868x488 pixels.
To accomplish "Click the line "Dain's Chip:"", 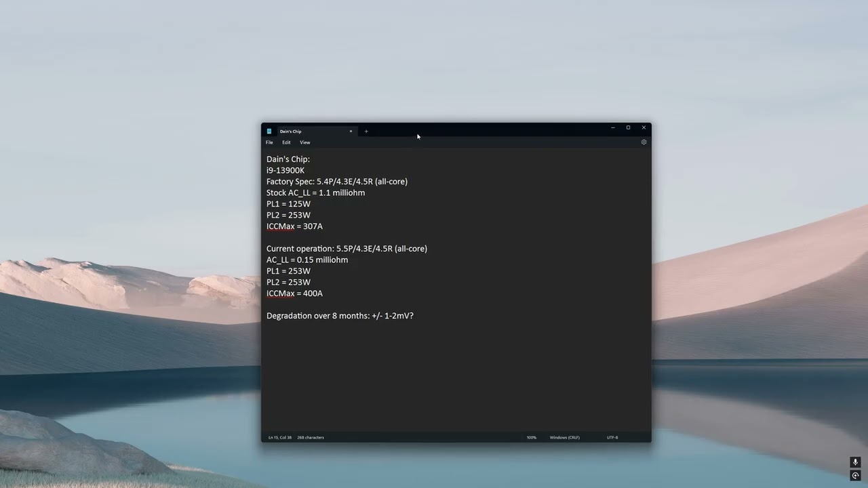I will click(288, 159).
